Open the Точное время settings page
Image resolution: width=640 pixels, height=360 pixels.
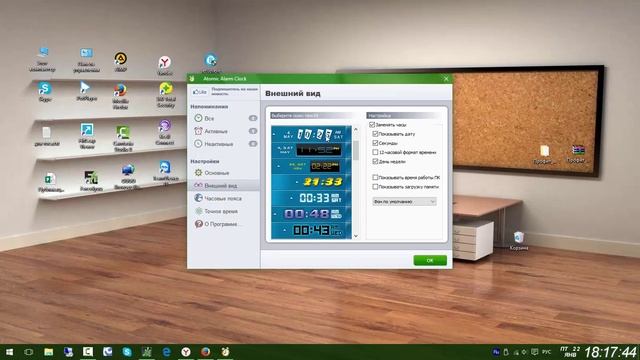[223, 211]
